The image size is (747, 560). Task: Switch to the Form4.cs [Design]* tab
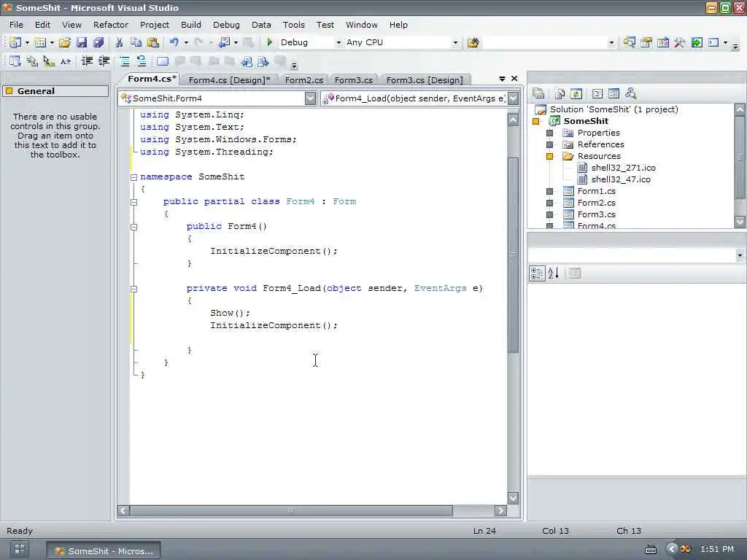tap(230, 80)
